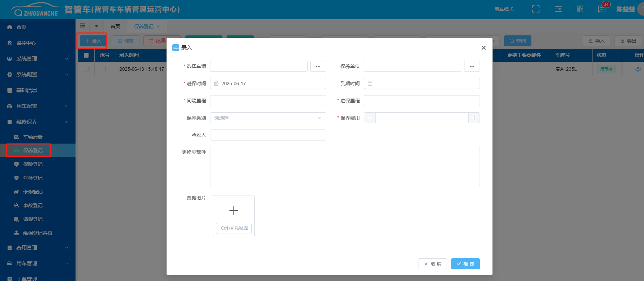The image size is (644, 281).
Task: Check the checkbox for row 1
Action: [86, 69]
